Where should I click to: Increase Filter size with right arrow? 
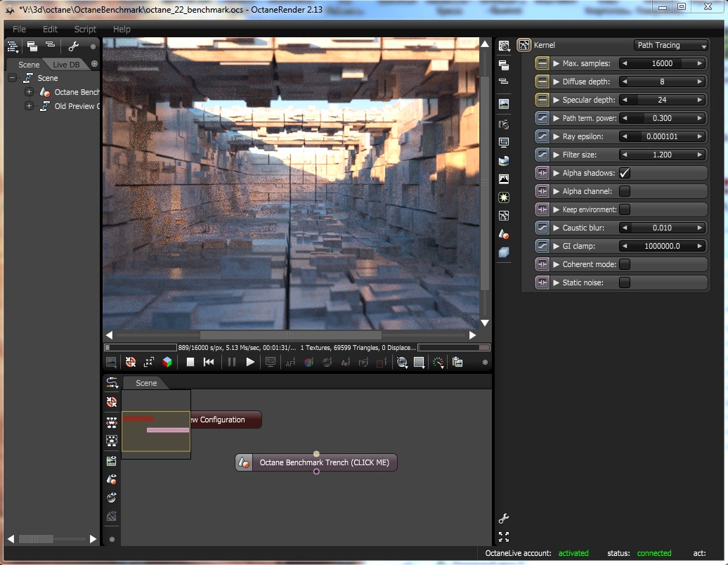click(700, 155)
